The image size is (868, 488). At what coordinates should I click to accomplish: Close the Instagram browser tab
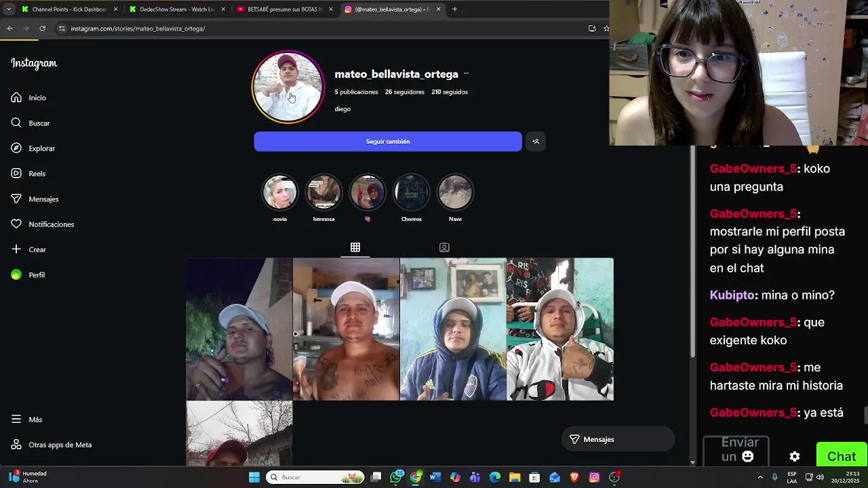coord(438,9)
